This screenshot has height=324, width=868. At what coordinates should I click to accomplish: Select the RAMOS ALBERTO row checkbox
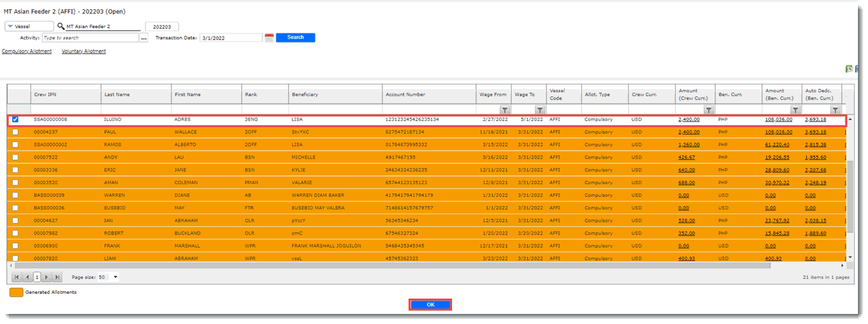[x=15, y=145]
